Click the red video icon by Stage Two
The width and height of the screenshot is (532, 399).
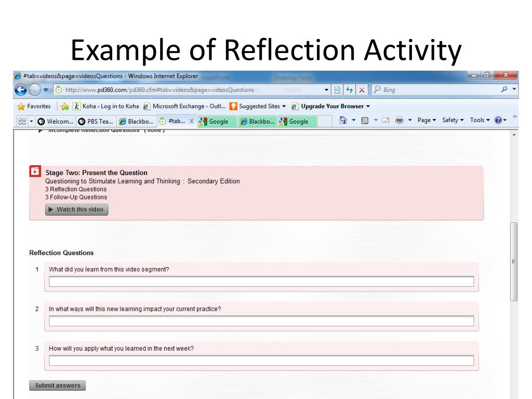35,171
